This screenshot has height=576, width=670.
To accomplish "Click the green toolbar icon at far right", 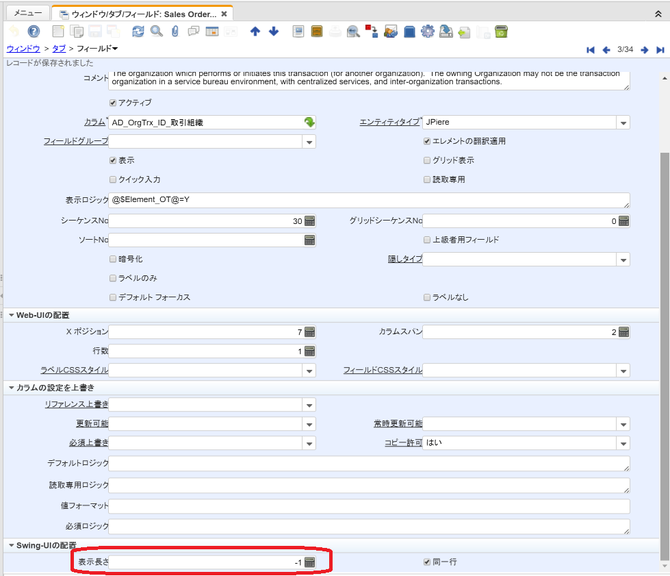I will point(501,31).
